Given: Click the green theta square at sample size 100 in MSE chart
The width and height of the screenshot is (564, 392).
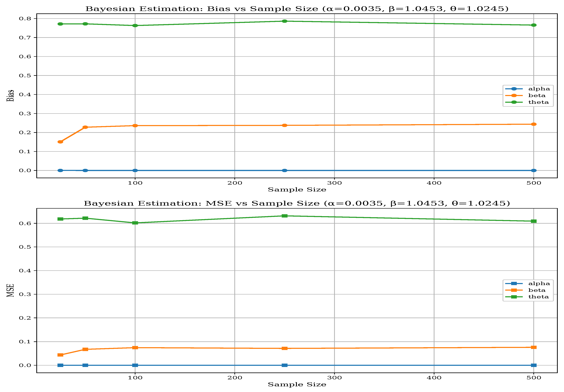Looking at the screenshot, I should pos(135,223).
